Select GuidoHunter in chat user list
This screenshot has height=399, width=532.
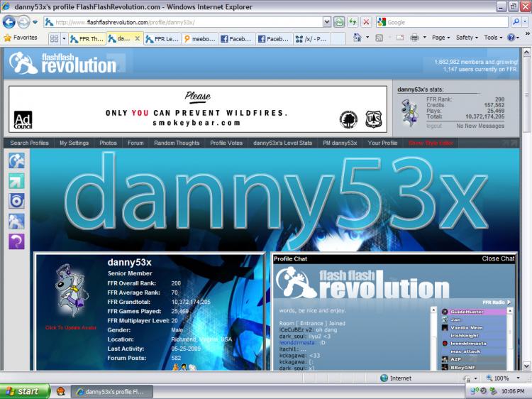(x=474, y=312)
